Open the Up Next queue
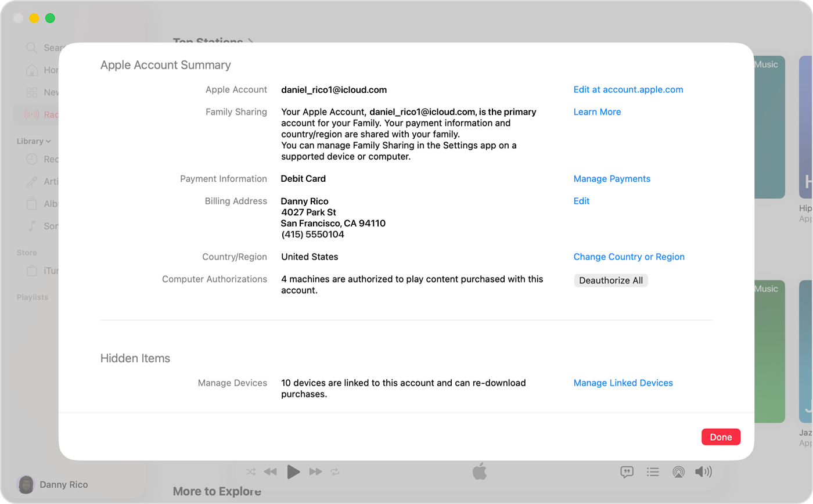 tap(652, 472)
